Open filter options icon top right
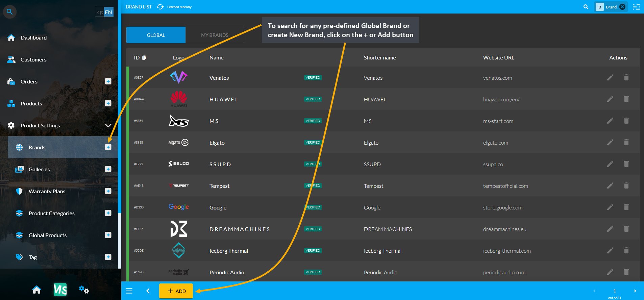The image size is (644, 300). coord(636,7)
